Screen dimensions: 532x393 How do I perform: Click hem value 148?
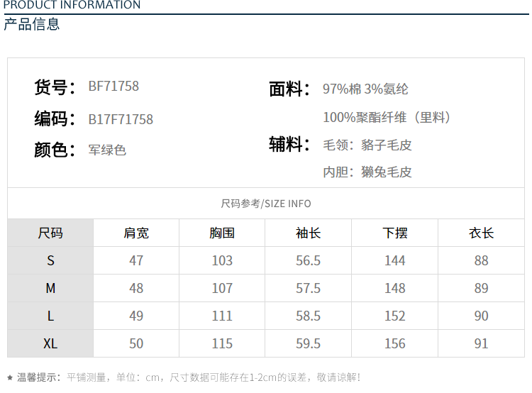pos(394,289)
